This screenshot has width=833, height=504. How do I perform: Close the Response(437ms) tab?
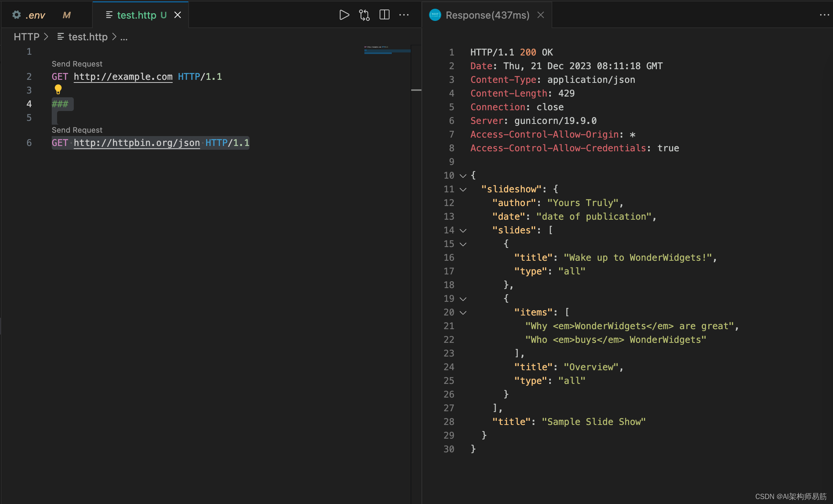coord(540,15)
